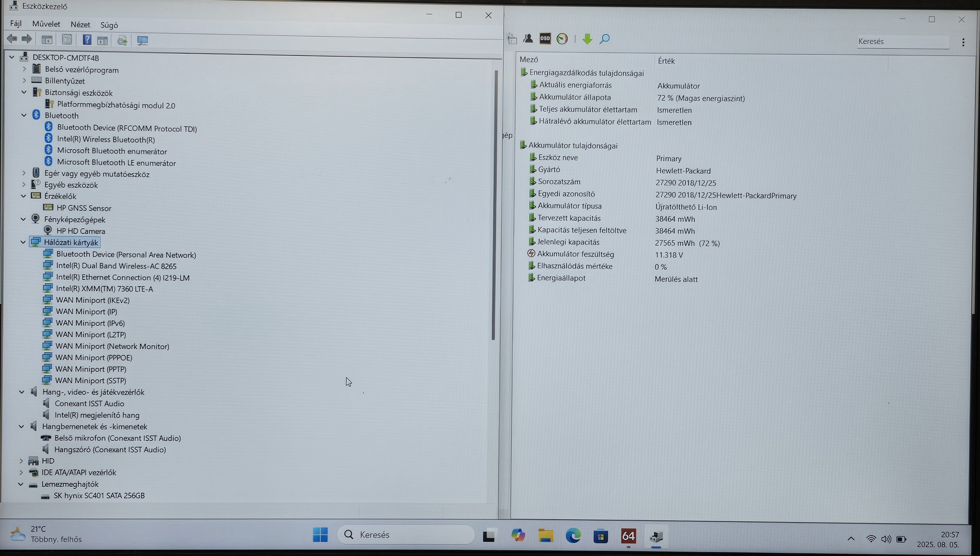Click the Keresés search field in right window
Screen dimensions: 980x556
(x=902, y=41)
